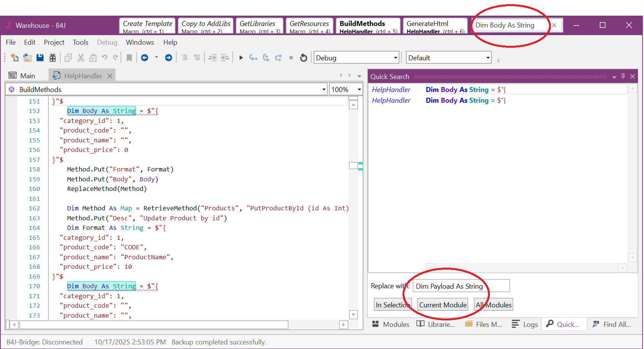
Task: Save the project with the floppy icon
Action: pyautogui.click(x=40, y=58)
